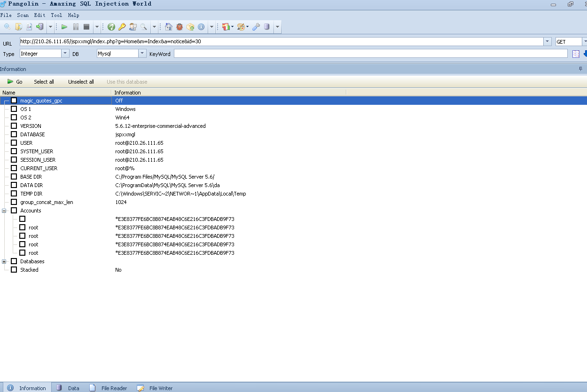Click the greyed magnifier icon beside user icon
This screenshot has height=392, width=587.
pos(143,27)
